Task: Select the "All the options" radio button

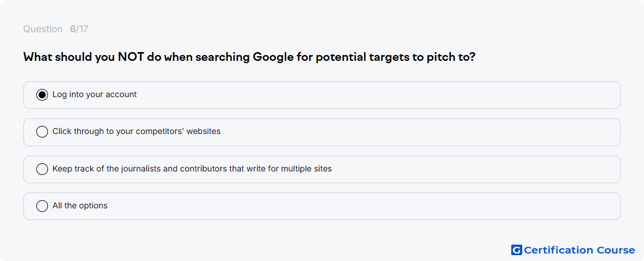Action: [42, 206]
